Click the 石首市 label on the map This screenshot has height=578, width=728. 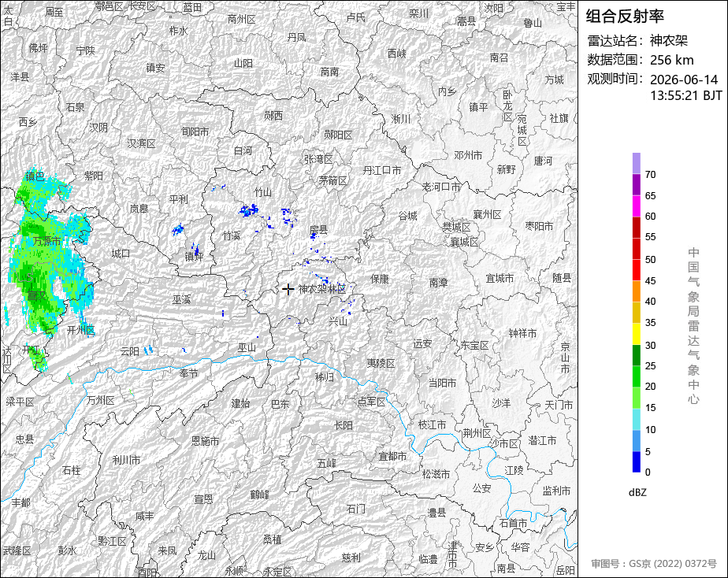tap(514, 523)
